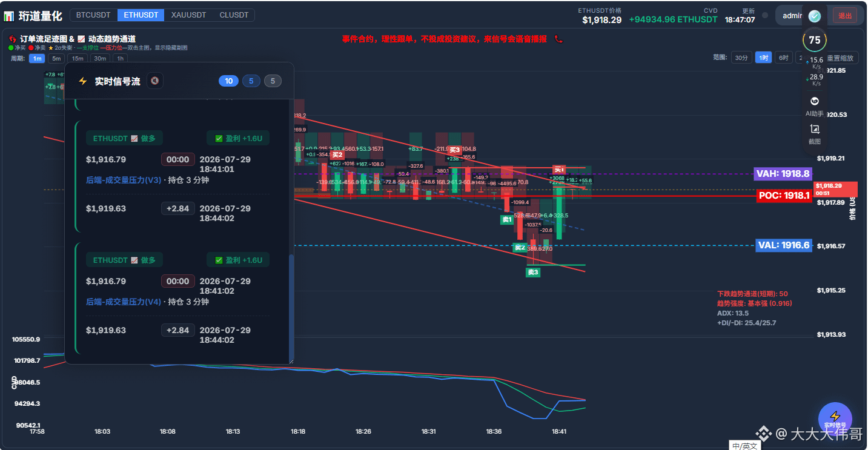The width and height of the screenshot is (868, 450).
Task: Click the update time 18:47:07
Action: 740,19
